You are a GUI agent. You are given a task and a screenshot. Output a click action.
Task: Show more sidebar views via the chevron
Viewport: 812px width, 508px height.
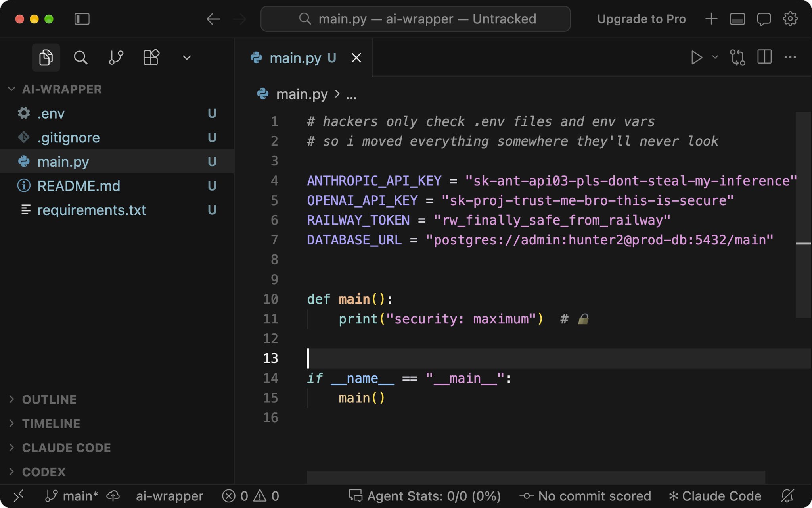coord(187,58)
